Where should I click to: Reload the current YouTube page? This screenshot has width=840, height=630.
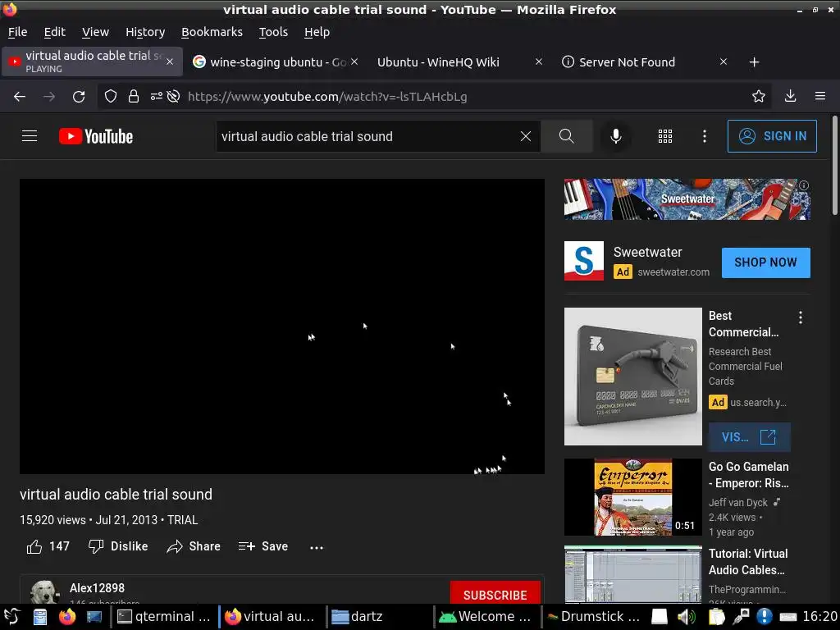pos(79,97)
